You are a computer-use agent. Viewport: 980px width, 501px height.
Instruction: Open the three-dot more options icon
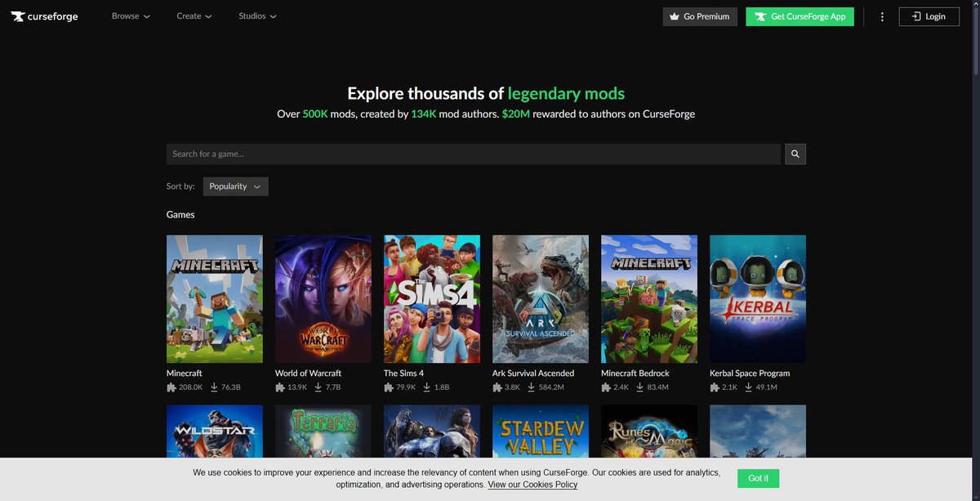(882, 16)
